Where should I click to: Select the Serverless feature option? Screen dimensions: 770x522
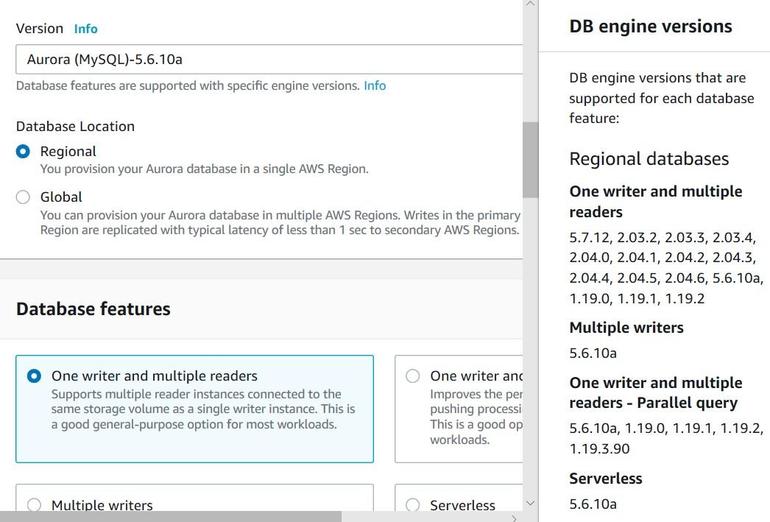[413, 505]
